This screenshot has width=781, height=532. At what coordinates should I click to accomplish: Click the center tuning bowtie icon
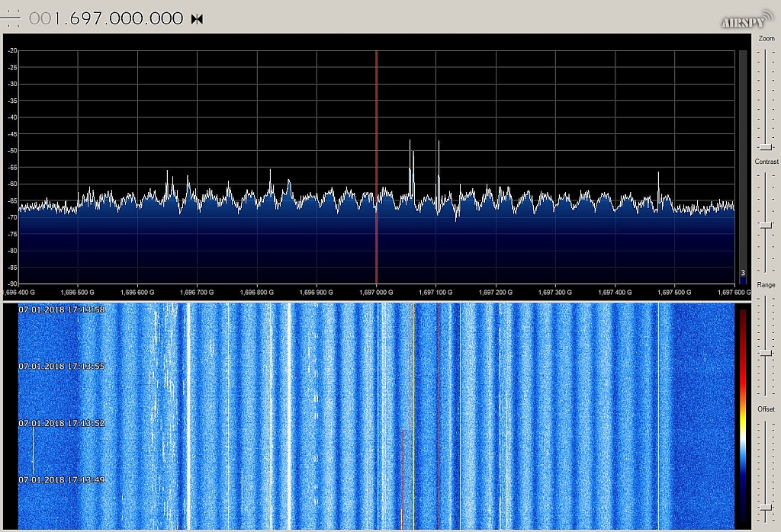click(x=197, y=19)
